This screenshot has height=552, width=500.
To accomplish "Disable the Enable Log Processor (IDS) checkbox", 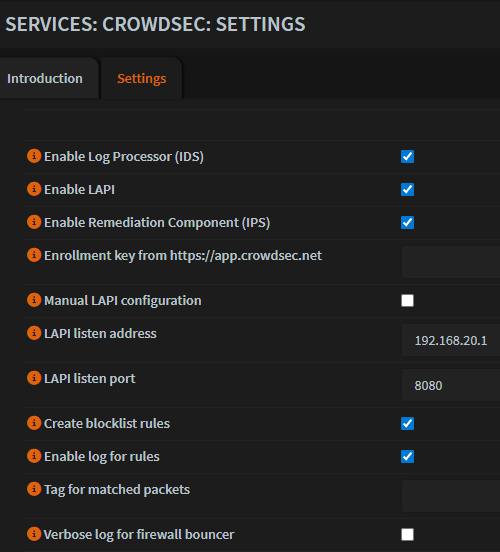I will (x=407, y=157).
